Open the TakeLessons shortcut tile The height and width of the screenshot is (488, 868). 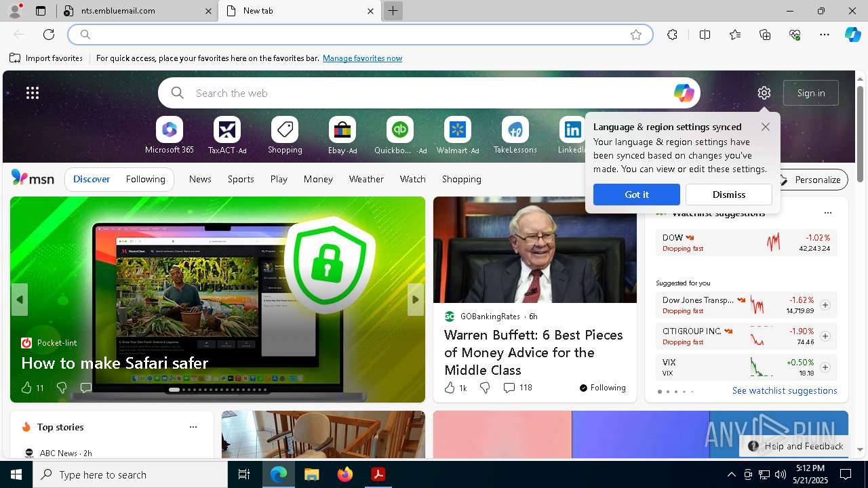pos(515,136)
